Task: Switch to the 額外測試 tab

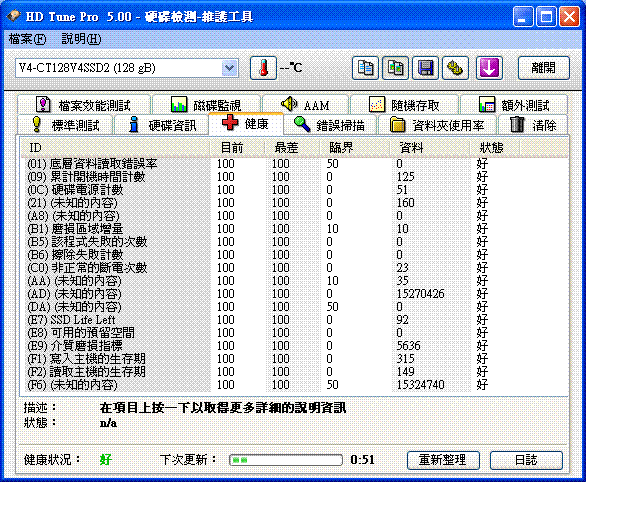Action: (514, 105)
